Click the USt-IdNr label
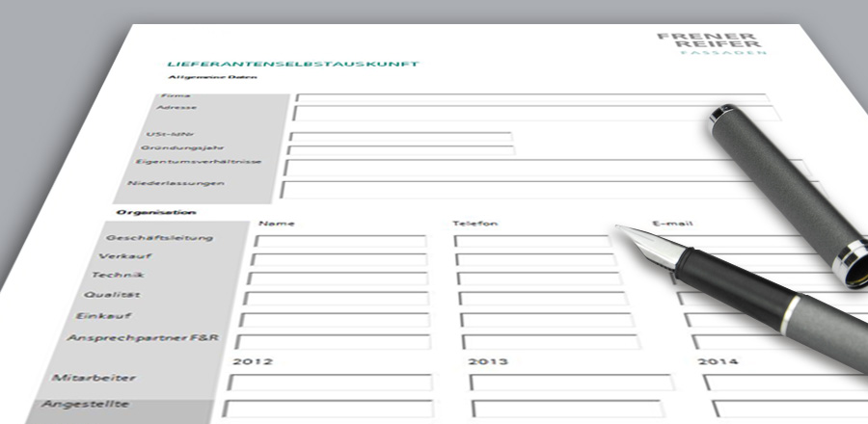This screenshot has height=424, width=868. point(171,134)
